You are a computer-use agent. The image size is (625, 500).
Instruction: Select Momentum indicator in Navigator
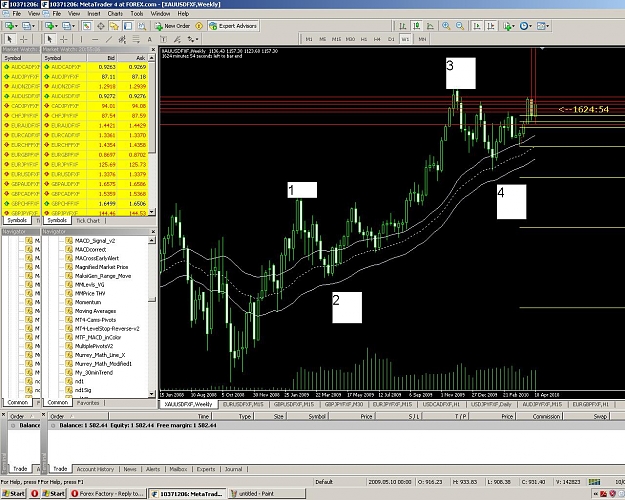point(88,302)
